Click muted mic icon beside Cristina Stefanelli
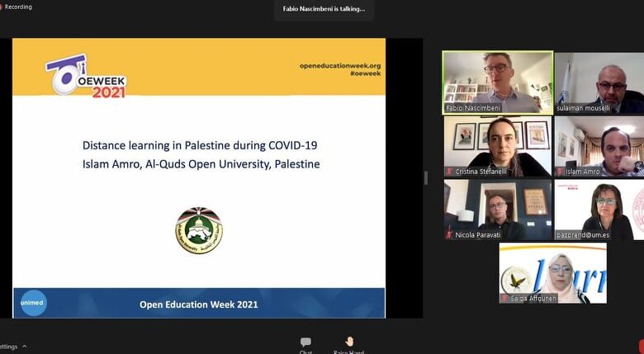The height and width of the screenshot is (354, 644). click(x=449, y=172)
